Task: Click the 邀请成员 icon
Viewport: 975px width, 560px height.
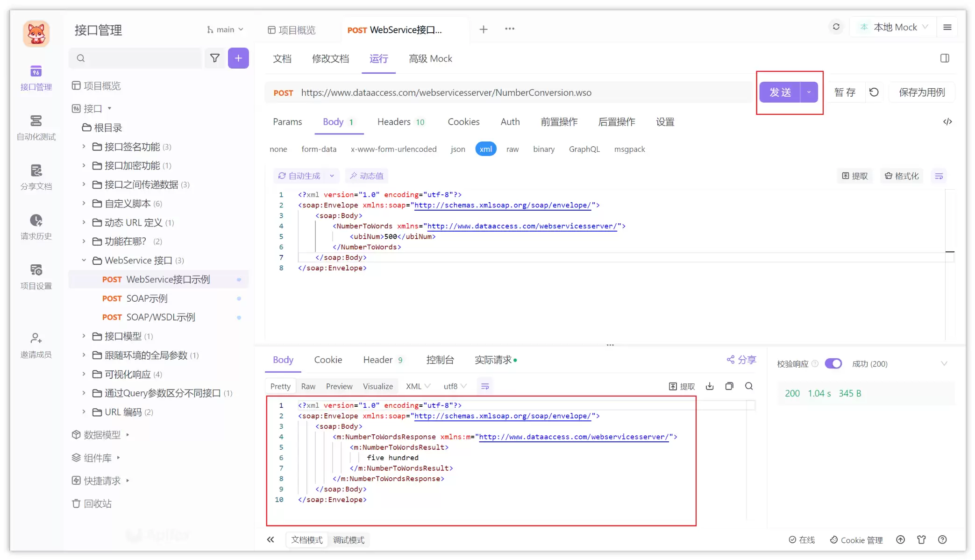Action: coord(36,338)
